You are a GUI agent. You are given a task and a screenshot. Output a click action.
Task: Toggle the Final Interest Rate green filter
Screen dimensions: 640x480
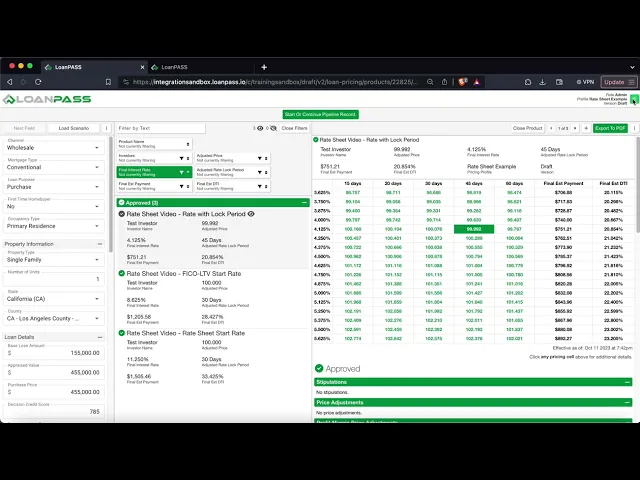(154, 172)
